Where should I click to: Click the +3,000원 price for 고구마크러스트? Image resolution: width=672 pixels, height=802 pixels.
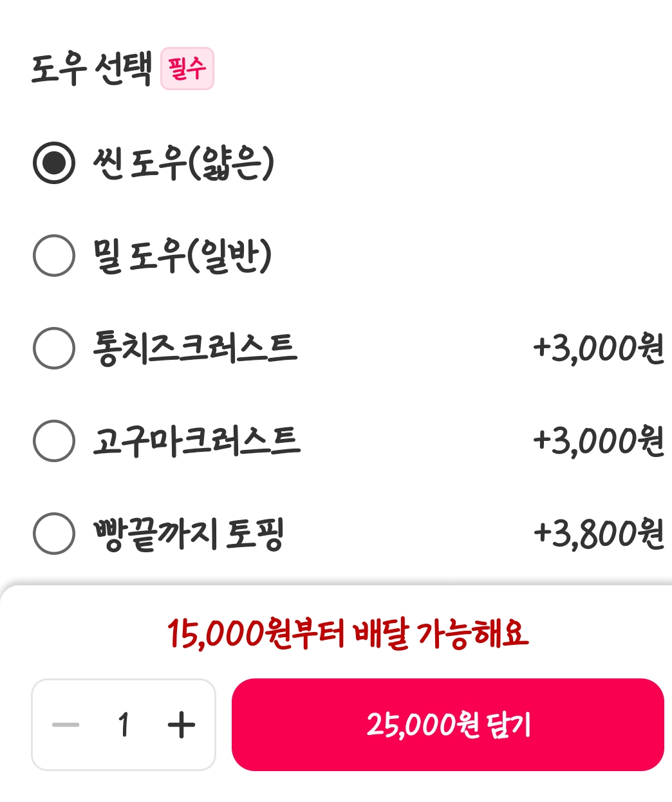tap(599, 441)
